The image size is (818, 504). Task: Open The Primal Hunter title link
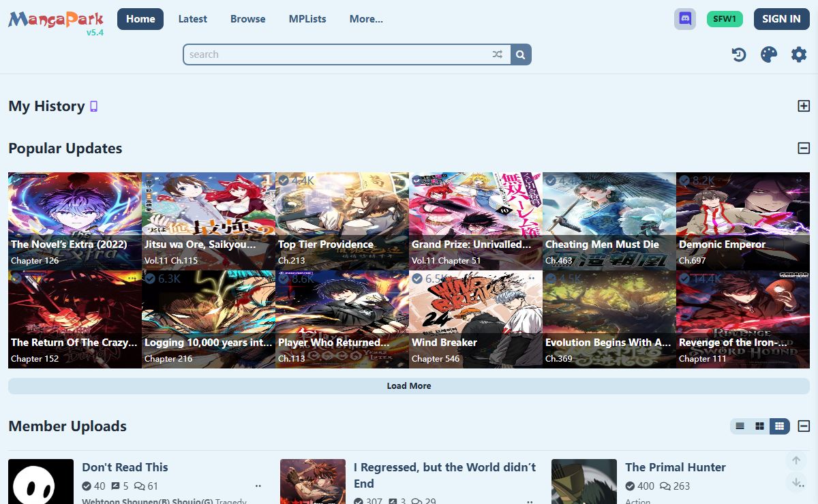(x=676, y=467)
